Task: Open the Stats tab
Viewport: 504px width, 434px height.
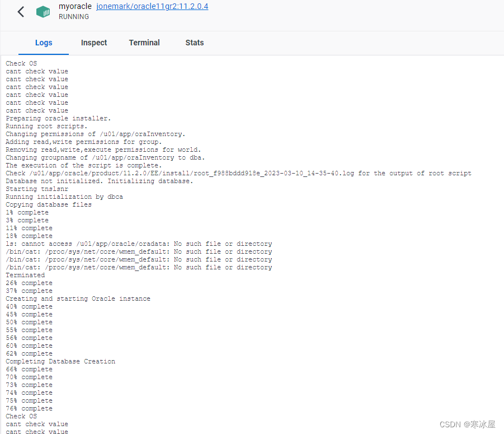Action: tap(195, 43)
